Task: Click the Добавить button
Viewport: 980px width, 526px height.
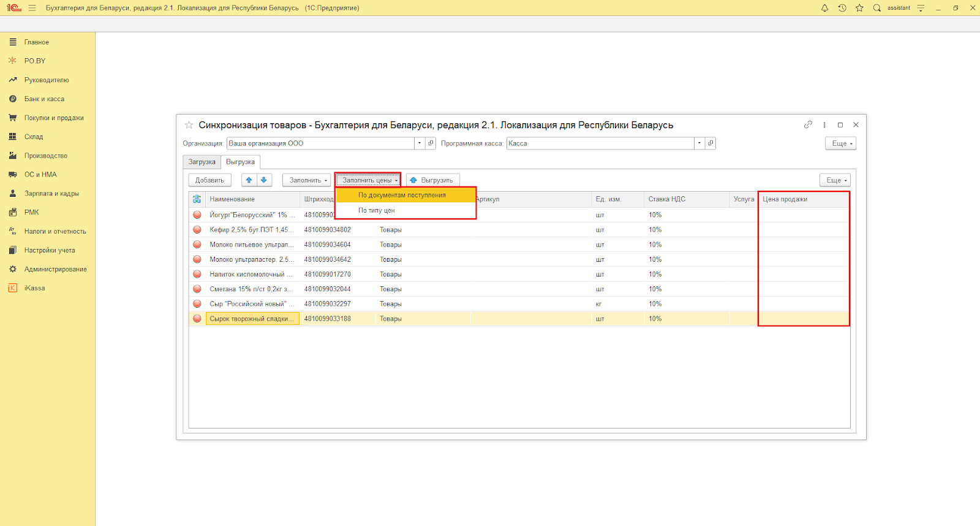Action: 210,180
